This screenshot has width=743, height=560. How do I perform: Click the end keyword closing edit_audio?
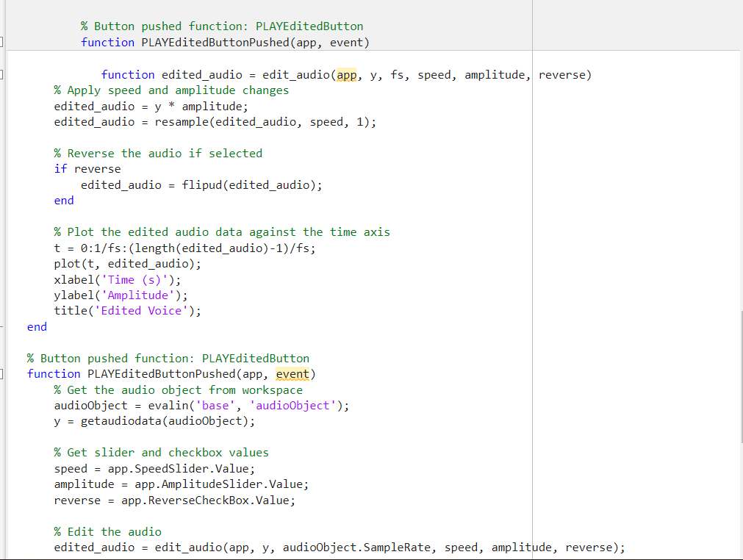click(35, 326)
